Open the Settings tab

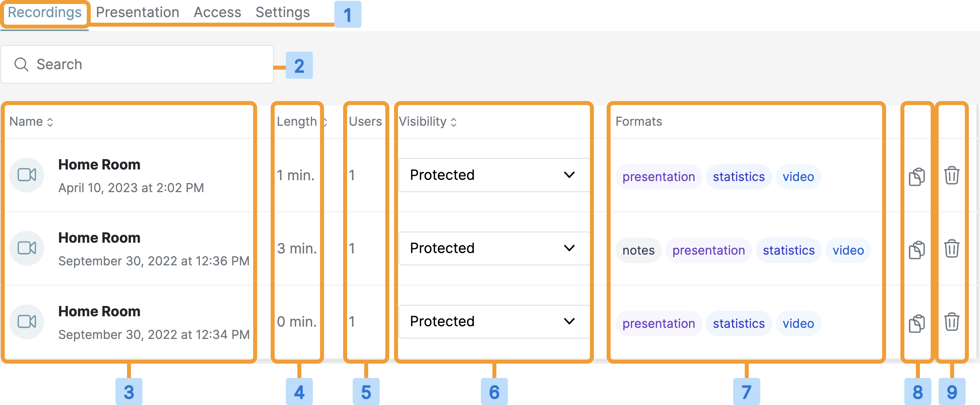[282, 12]
